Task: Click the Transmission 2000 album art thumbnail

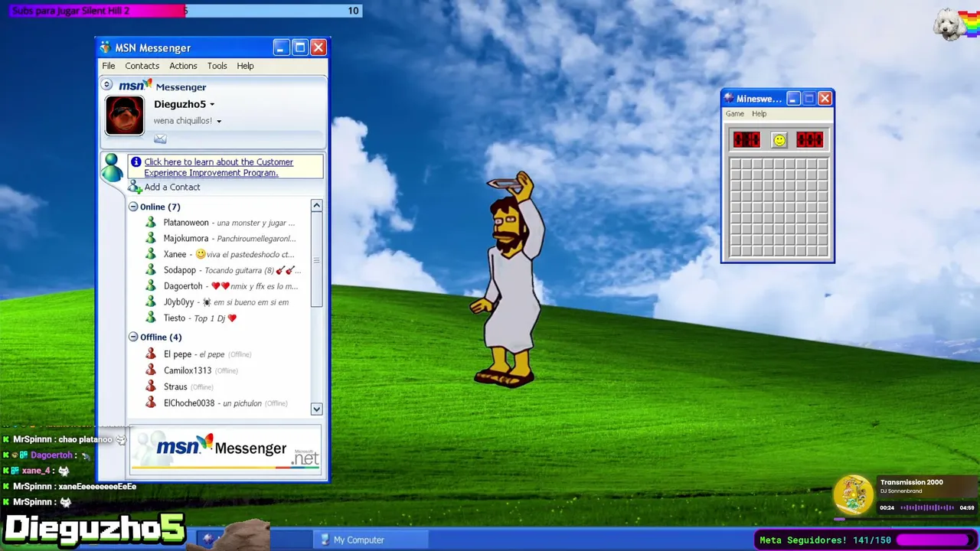Action: (853, 495)
